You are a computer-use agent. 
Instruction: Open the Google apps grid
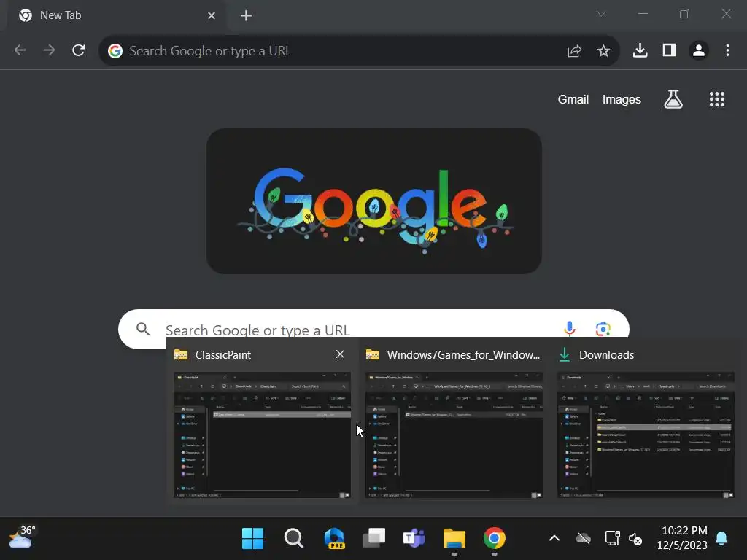[717, 99]
